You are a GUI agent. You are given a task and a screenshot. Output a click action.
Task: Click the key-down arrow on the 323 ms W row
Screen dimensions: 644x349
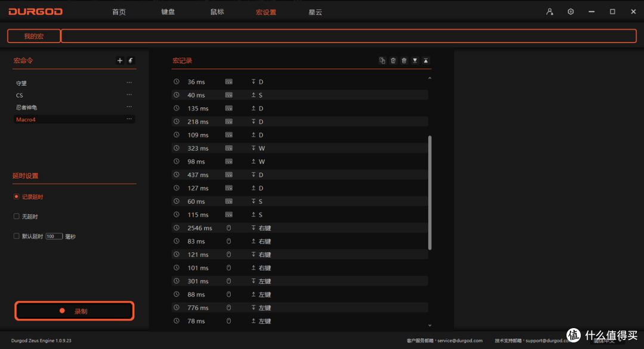pyautogui.click(x=253, y=148)
